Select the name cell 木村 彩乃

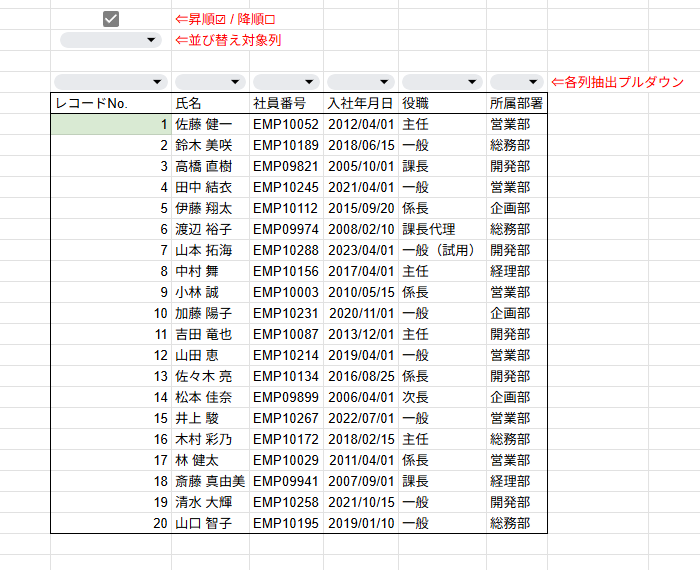click(x=210, y=439)
